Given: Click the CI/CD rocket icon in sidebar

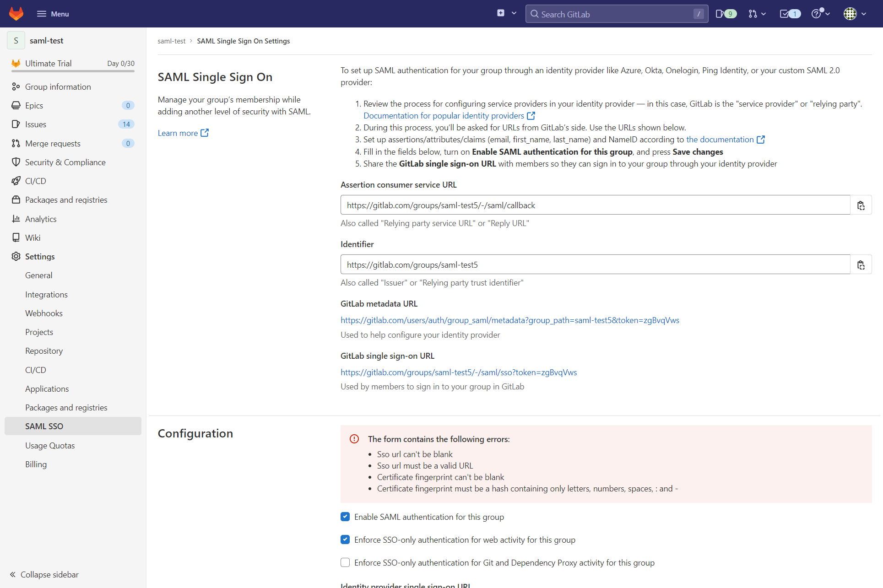Looking at the screenshot, I should click(16, 181).
